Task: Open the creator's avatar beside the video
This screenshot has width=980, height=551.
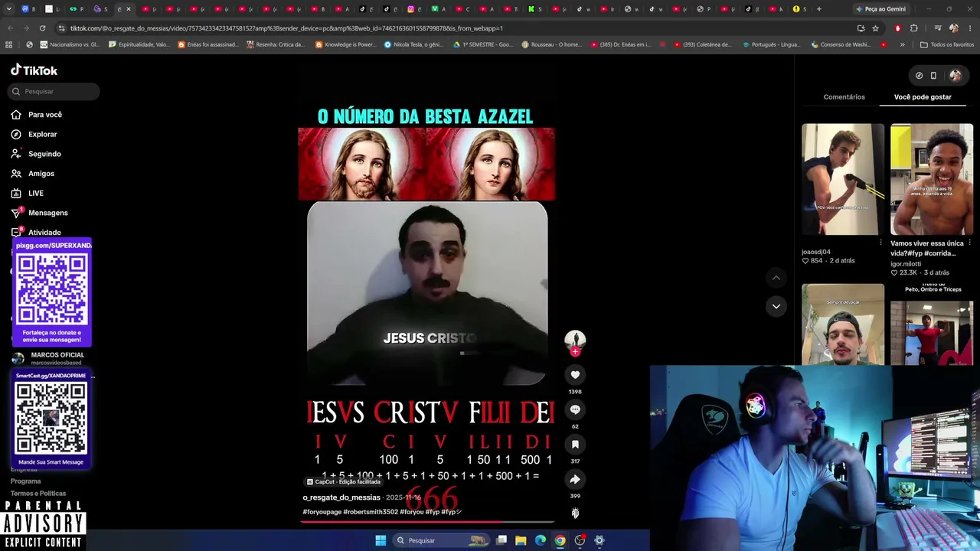Action: [x=575, y=340]
